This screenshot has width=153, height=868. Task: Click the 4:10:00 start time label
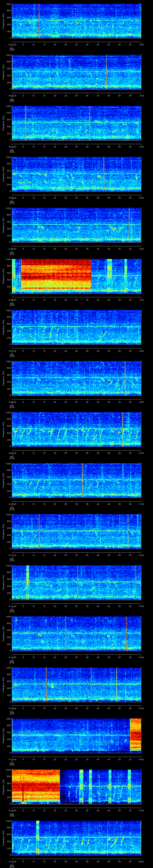tap(12, 504)
